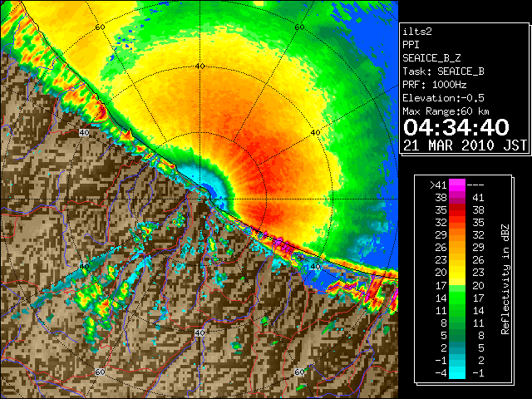Click the 'Max Range:60 km' line

[446, 111]
